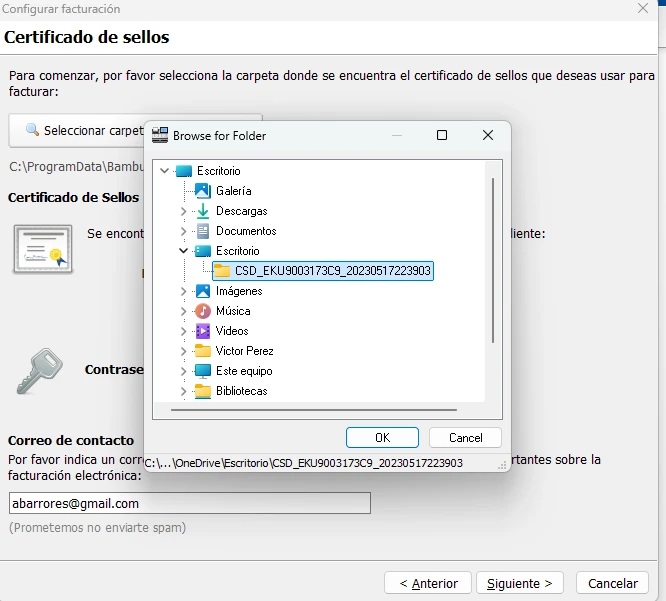Expand the Documentos tree node

point(183,231)
